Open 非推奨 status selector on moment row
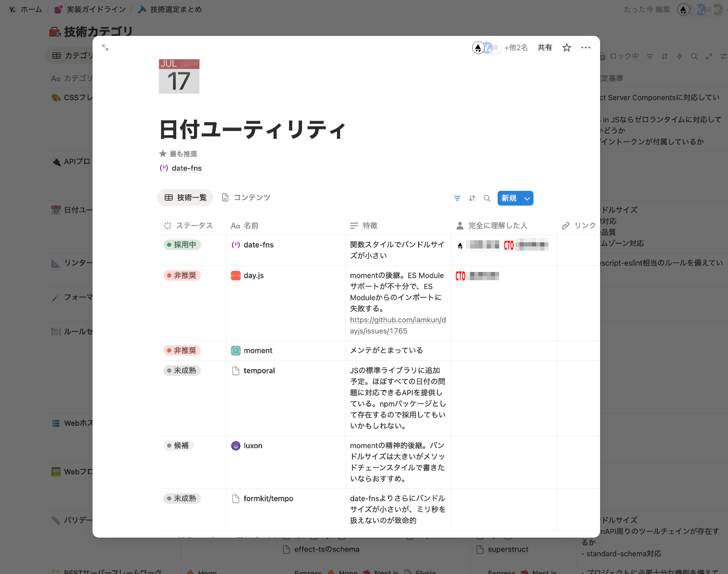 (x=182, y=350)
